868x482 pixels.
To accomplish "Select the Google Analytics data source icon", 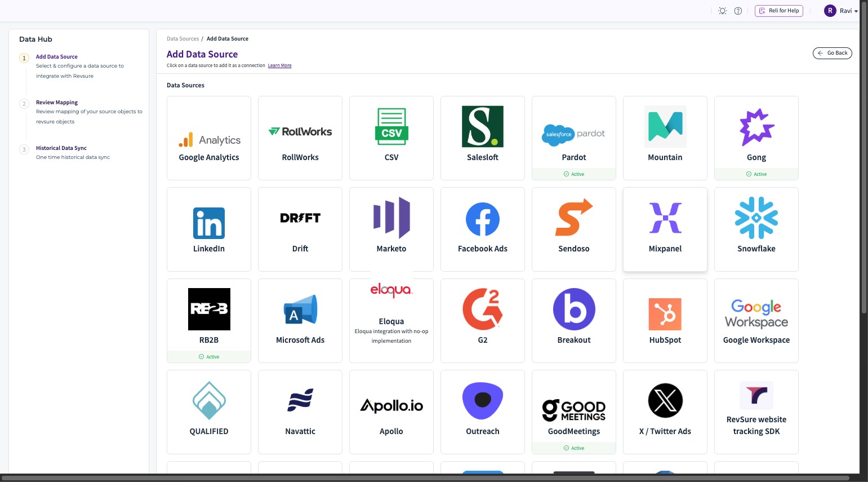I will point(209,140).
